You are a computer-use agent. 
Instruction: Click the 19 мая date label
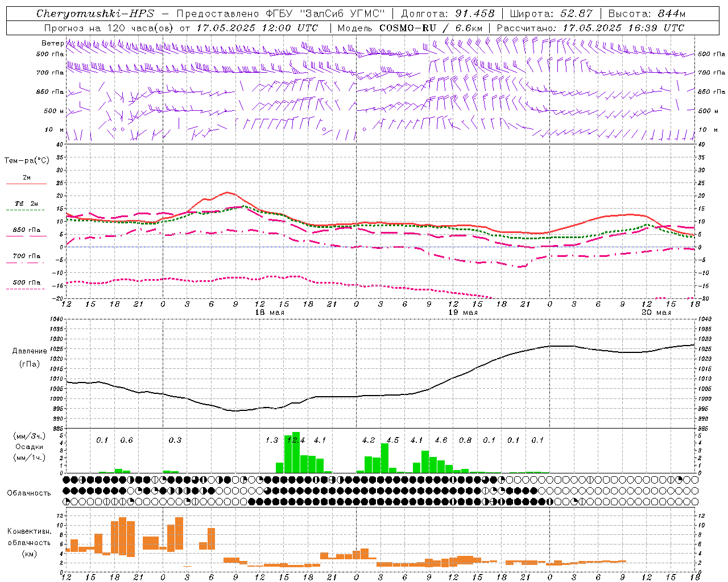pyautogui.click(x=463, y=313)
